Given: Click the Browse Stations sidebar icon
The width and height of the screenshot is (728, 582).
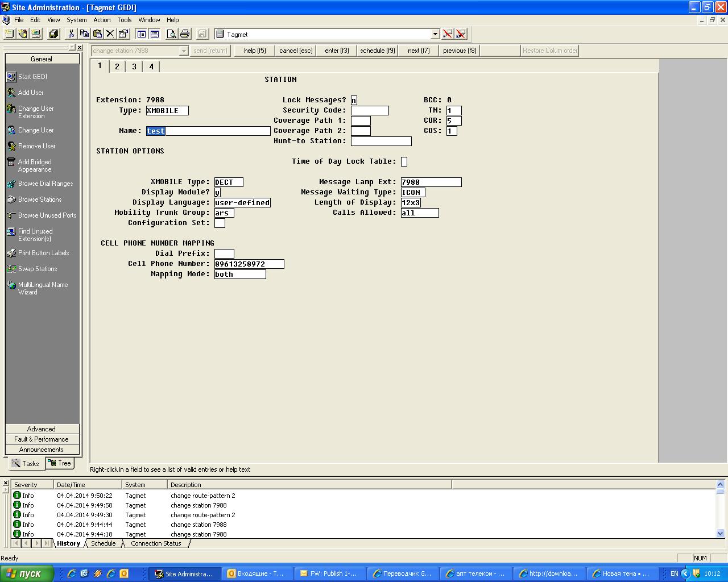Looking at the screenshot, I should point(11,199).
